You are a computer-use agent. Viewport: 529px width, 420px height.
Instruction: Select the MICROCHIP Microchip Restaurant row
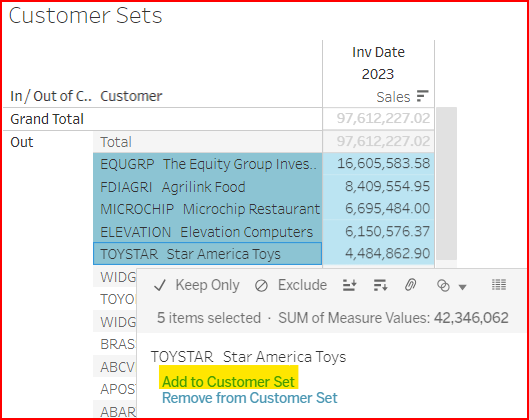pos(207,209)
